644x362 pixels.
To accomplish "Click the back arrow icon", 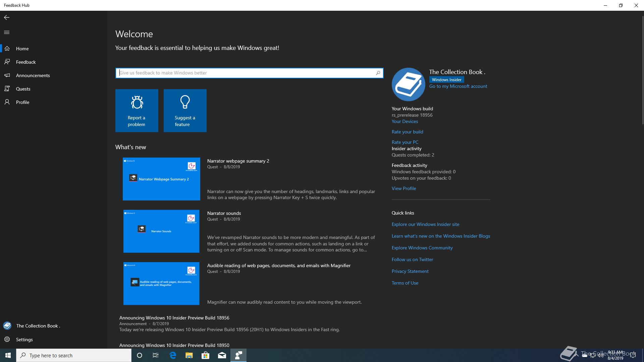I will [7, 17].
